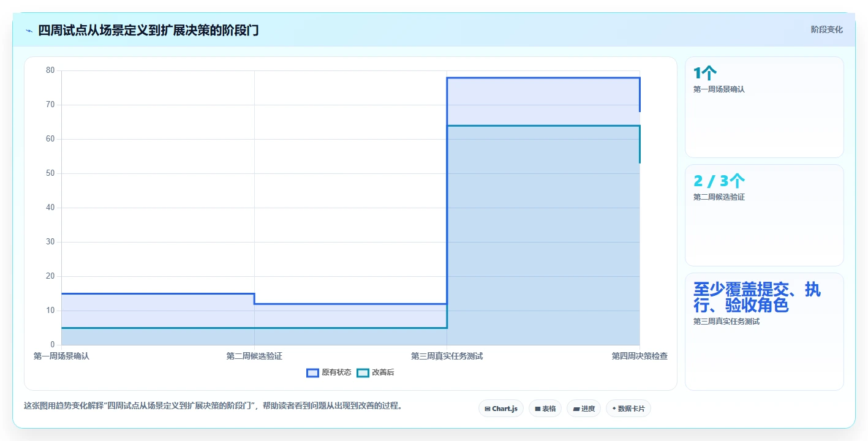Click the 改善后 legend label
Viewport: 868px width, 441px height.
pyautogui.click(x=383, y=372)
